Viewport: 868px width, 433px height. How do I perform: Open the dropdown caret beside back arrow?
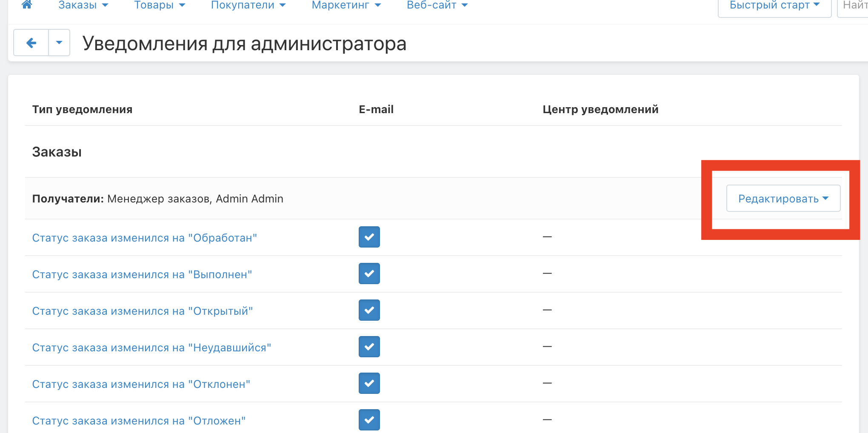coord(59,43)
